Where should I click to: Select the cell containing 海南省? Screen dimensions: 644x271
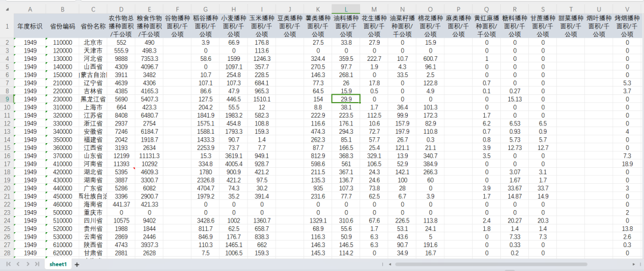[93, 204]
